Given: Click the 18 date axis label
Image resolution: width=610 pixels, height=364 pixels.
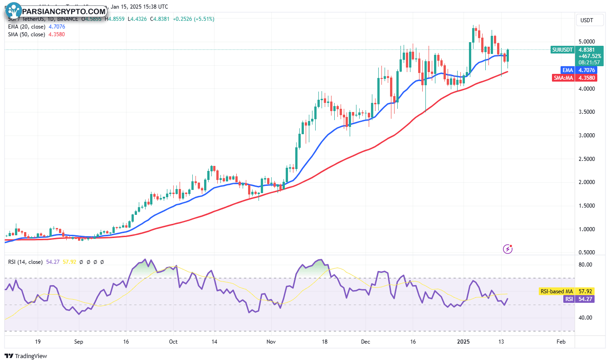Looking at the screenshot, I should 325,342.
